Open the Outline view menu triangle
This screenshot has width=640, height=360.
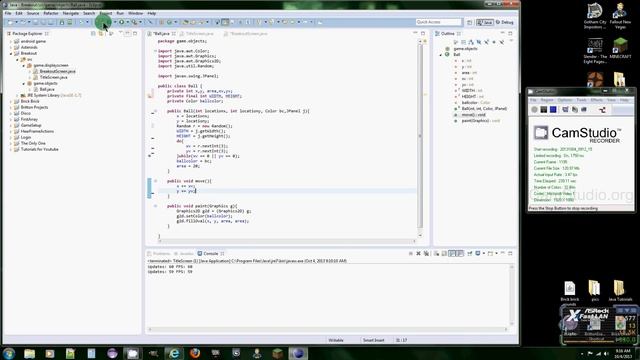pos(511,41)
